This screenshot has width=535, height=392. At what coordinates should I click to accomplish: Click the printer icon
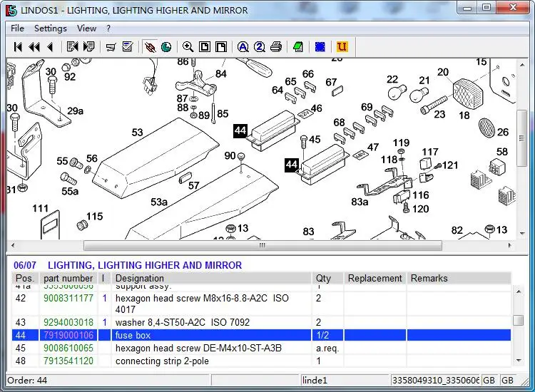(276, 47)
